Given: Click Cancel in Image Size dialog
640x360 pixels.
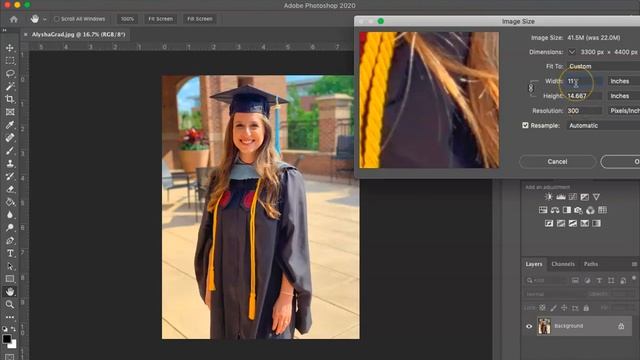Looking at the screenshot, I should pyautogui.click(x=557, y=162).
